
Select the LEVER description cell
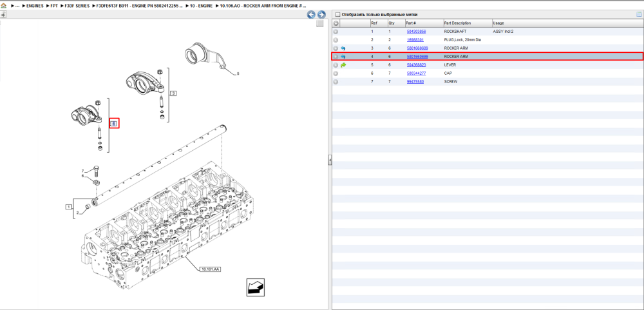[x=450, y=65]
